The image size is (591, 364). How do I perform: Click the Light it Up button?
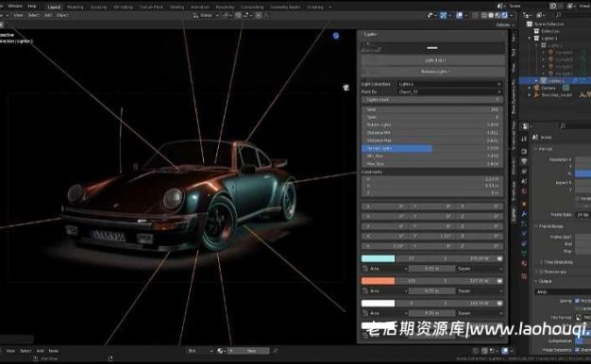432,60
